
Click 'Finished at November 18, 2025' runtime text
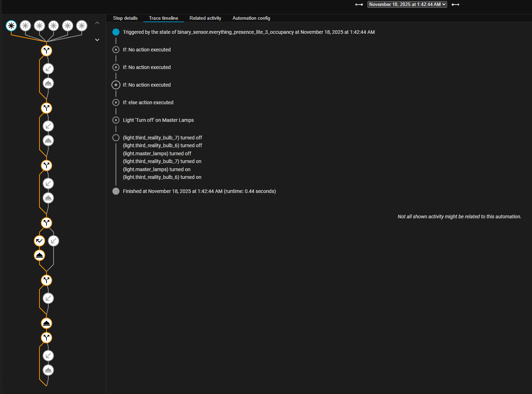tap(199, 191)
